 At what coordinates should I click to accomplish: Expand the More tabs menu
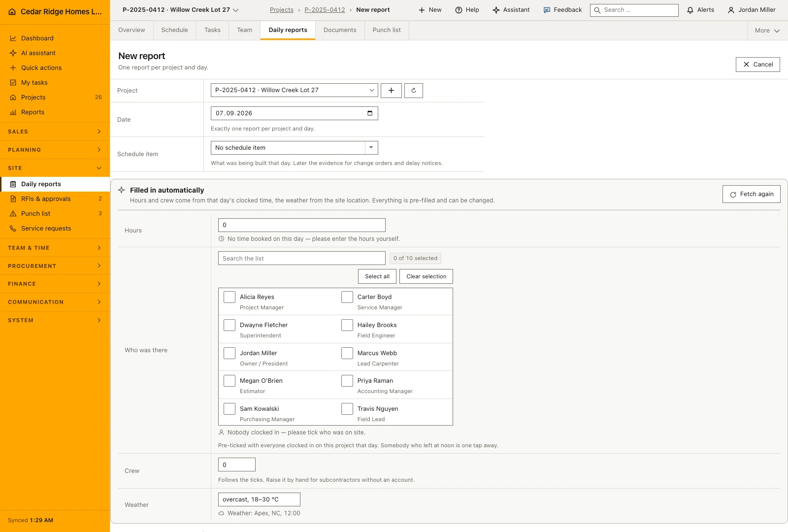[767, 31]
